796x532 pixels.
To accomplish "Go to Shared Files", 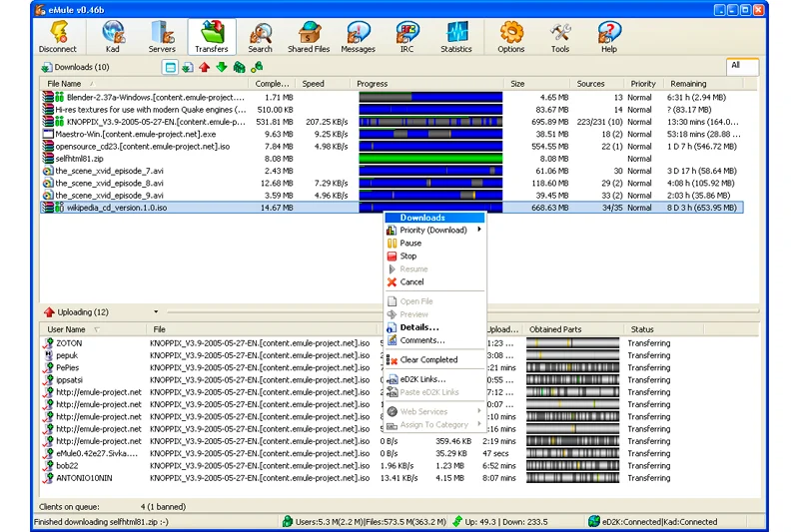I will (309, 37).
